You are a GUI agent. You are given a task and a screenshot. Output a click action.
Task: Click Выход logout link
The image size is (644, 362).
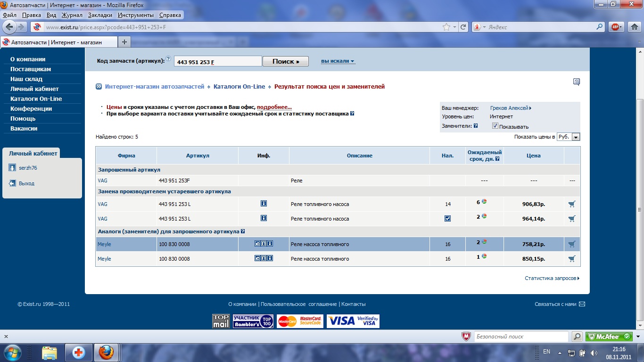[26, 183]
